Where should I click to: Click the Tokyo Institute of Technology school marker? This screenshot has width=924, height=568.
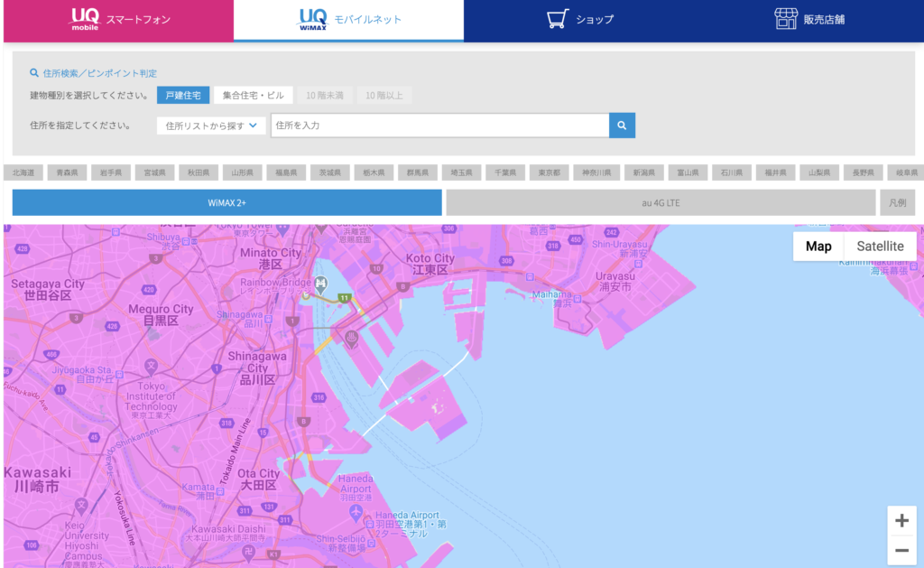152,367
